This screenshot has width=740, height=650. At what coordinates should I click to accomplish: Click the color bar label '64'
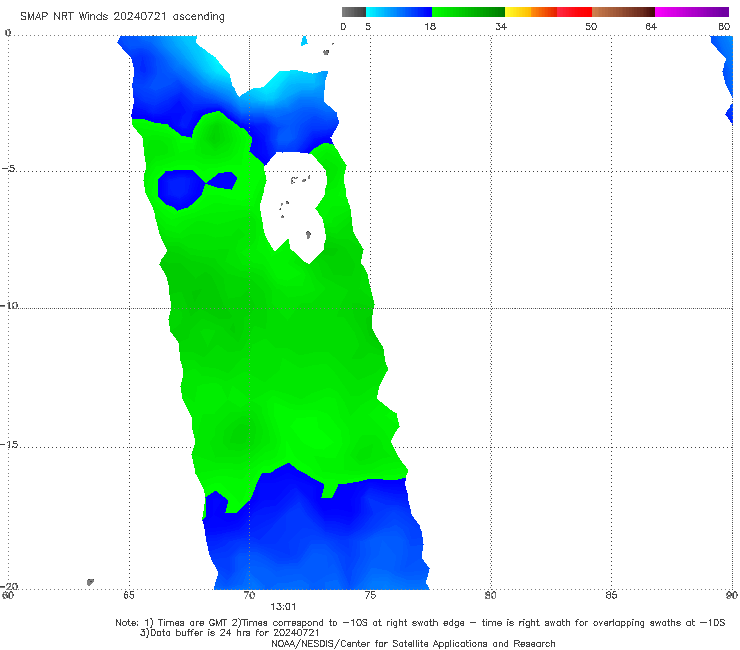coord(651,26)
